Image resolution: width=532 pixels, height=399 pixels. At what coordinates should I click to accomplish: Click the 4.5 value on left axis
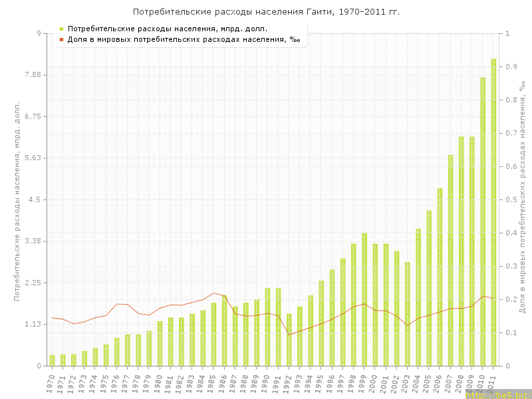[35, 199]
